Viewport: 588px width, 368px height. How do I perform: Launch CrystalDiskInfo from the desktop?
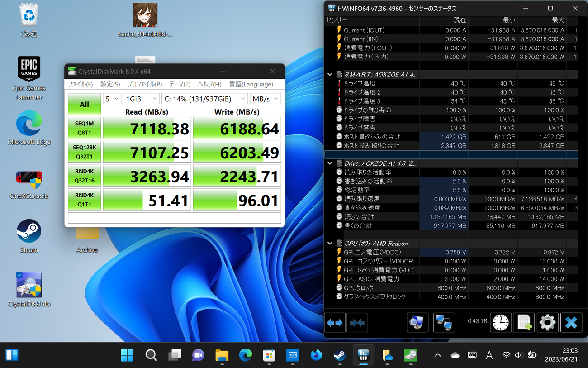29,282
